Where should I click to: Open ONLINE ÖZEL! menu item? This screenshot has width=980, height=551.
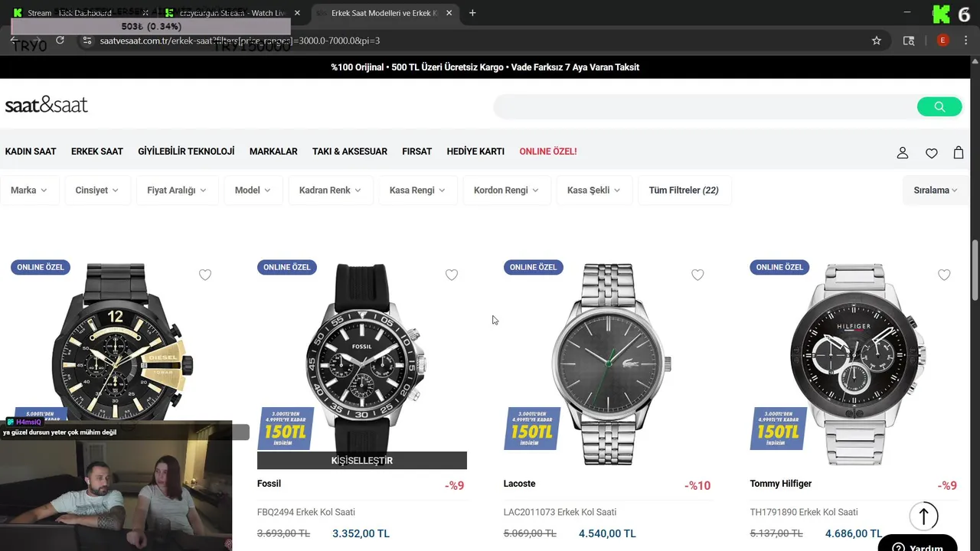click(548, 152)
